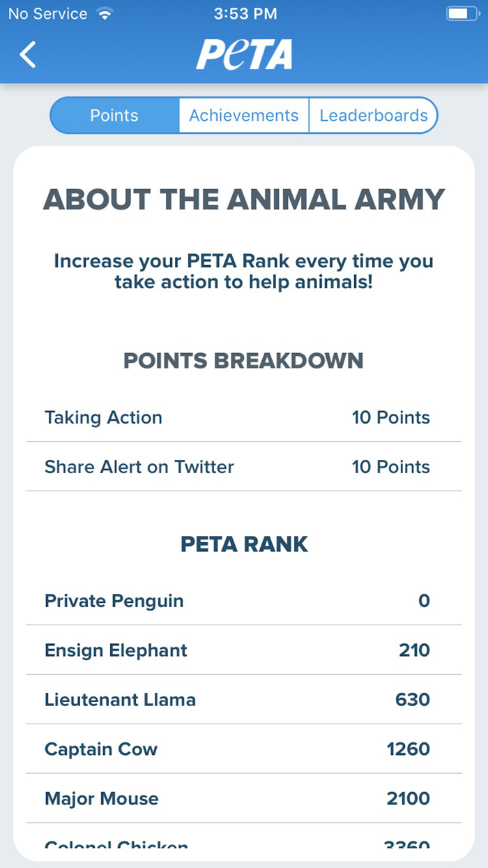Tap the POINTS BREAKDOWN section header

tap(243, 361)
